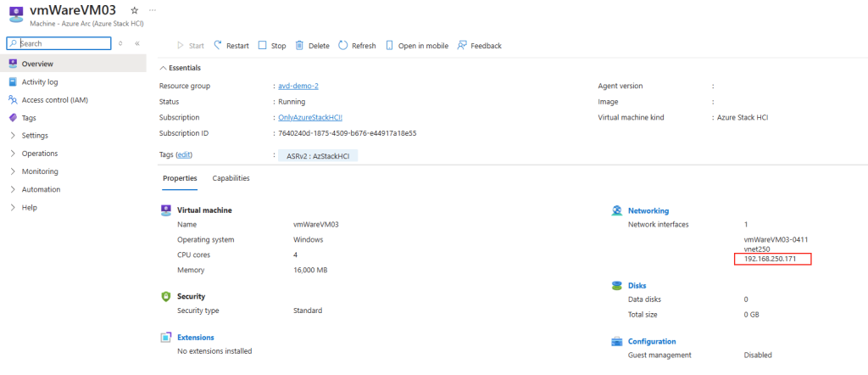Viewport: 868px width, 375px height.
Task: Click the 0 GB total size value
Action: pos(751,314)
